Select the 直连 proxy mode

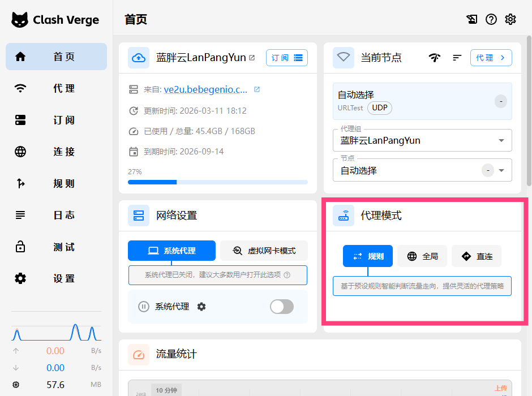477,256
